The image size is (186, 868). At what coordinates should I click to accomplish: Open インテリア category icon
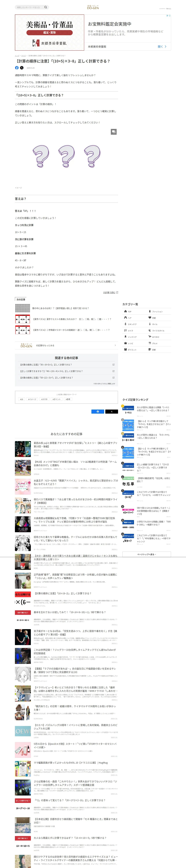126,337
